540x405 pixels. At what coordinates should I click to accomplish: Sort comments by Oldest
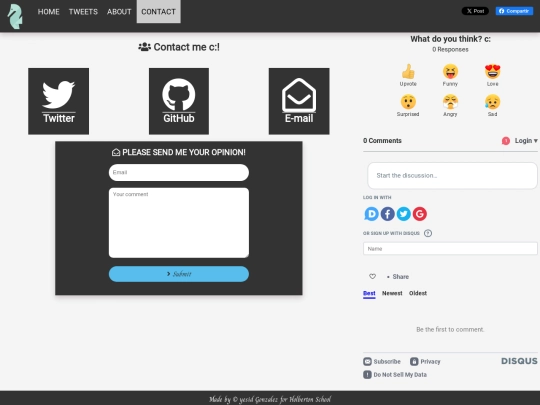[x=418, y=293]
